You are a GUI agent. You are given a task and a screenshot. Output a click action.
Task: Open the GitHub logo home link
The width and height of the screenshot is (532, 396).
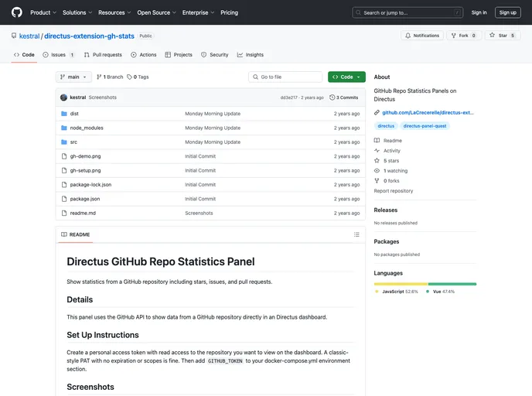17,12
